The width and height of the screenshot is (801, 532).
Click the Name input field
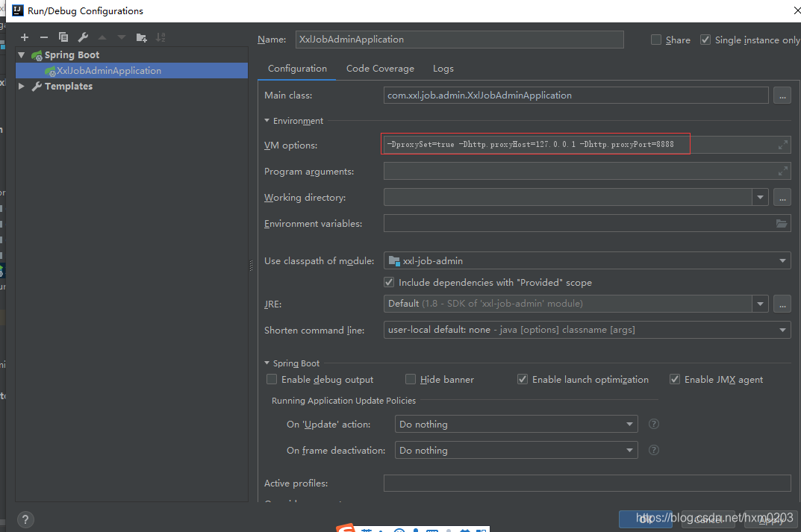[459, 40]
